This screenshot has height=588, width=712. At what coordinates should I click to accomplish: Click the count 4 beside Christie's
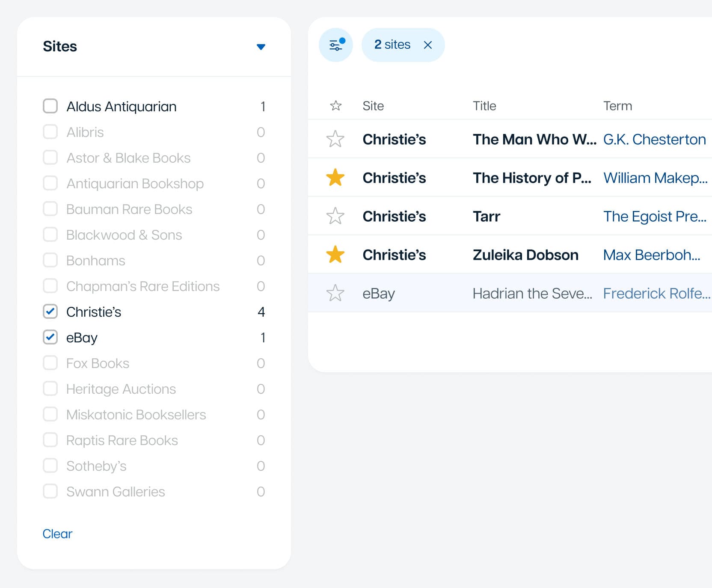261,312
